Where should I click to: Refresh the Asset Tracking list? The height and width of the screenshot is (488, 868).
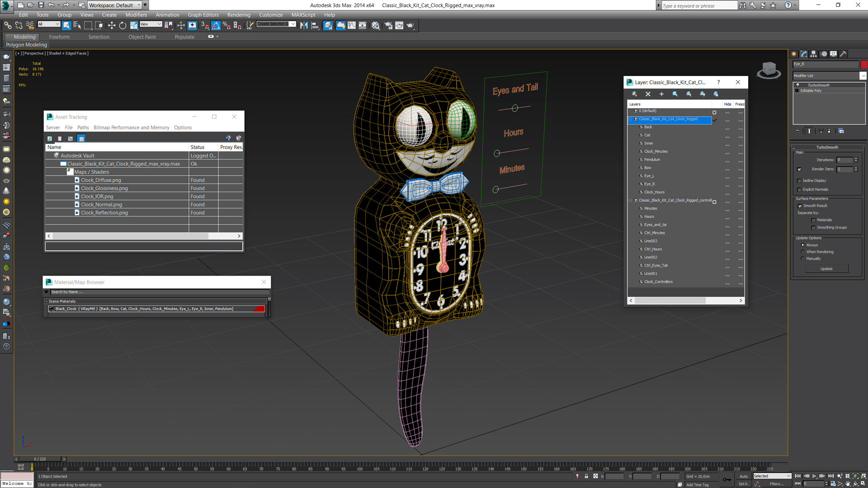click(50, 139)
